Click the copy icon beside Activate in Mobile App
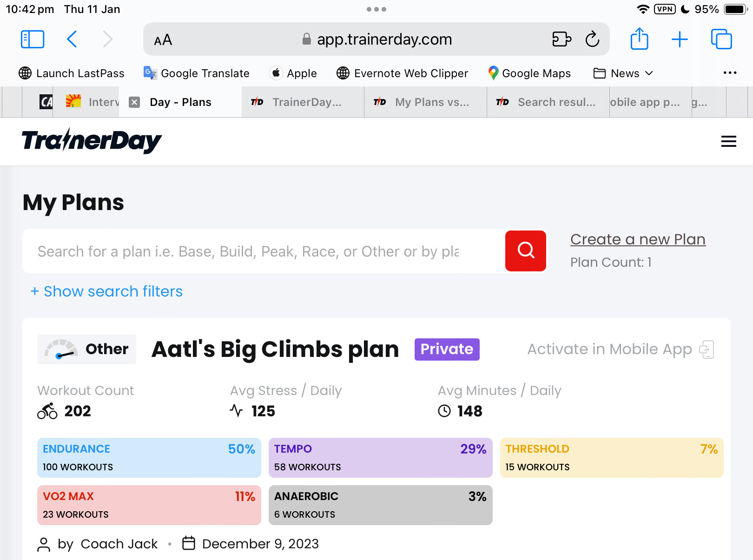The image size is (753, 560). click(x=707, y=349)
